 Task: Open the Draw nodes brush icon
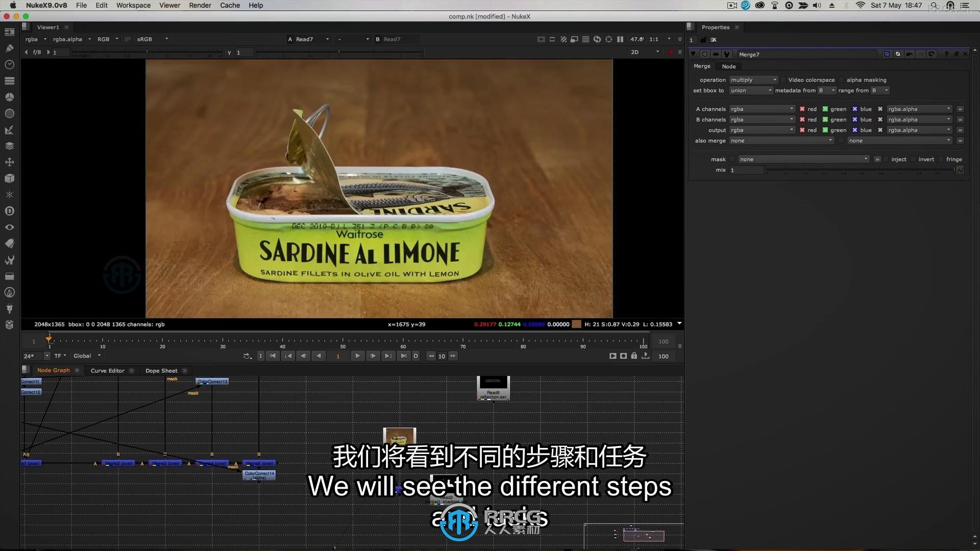coord(9,48)
